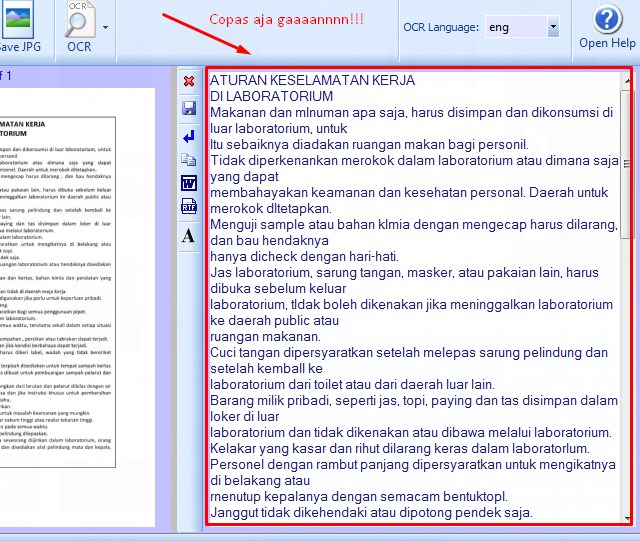
Task: Export text as RTF with the RTF icon
Action: pos(189,206)
